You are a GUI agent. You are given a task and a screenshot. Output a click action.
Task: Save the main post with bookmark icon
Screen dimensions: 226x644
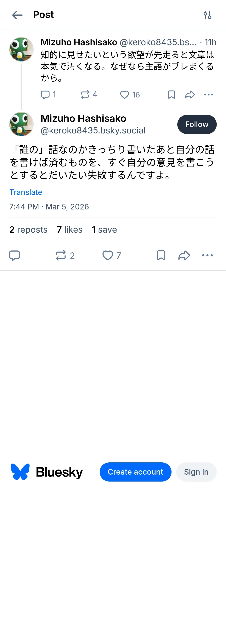point(161,255)
